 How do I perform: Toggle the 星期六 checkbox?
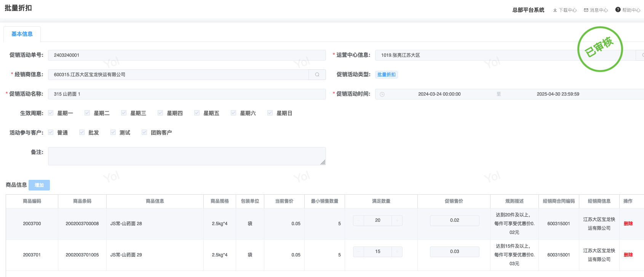(233, 113)
